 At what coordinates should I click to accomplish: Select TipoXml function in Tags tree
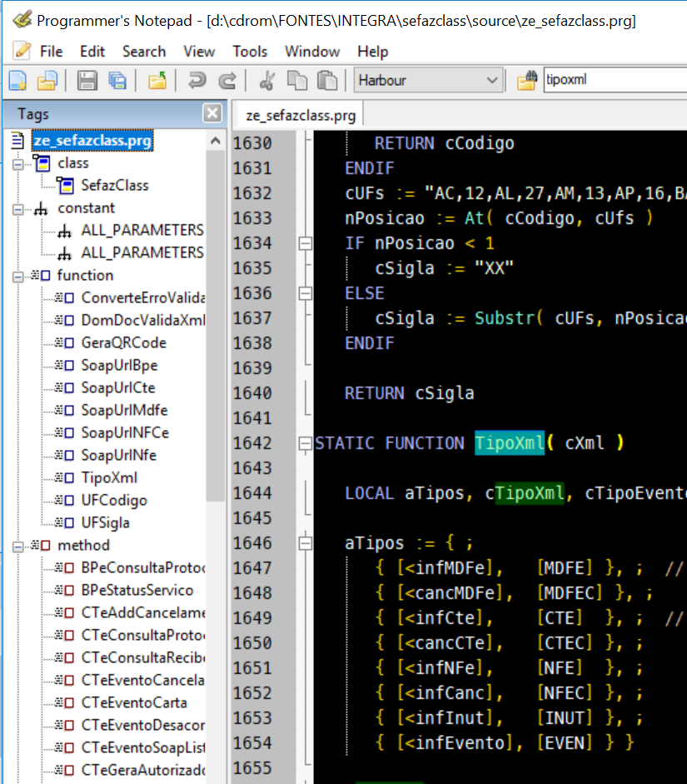click(x=109, y=478)
